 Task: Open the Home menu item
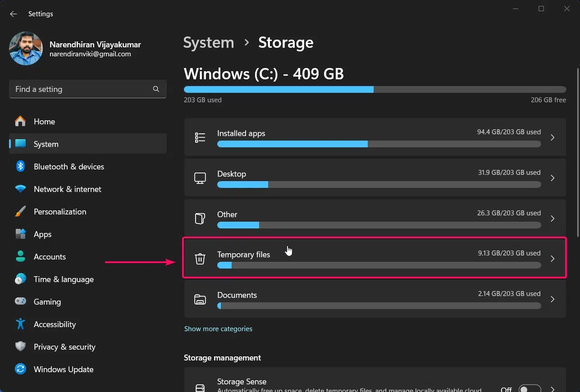coord(88,121)
